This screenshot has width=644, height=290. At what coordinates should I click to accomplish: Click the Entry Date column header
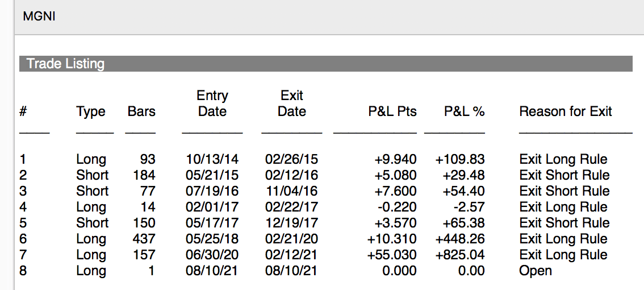(212, 103)
